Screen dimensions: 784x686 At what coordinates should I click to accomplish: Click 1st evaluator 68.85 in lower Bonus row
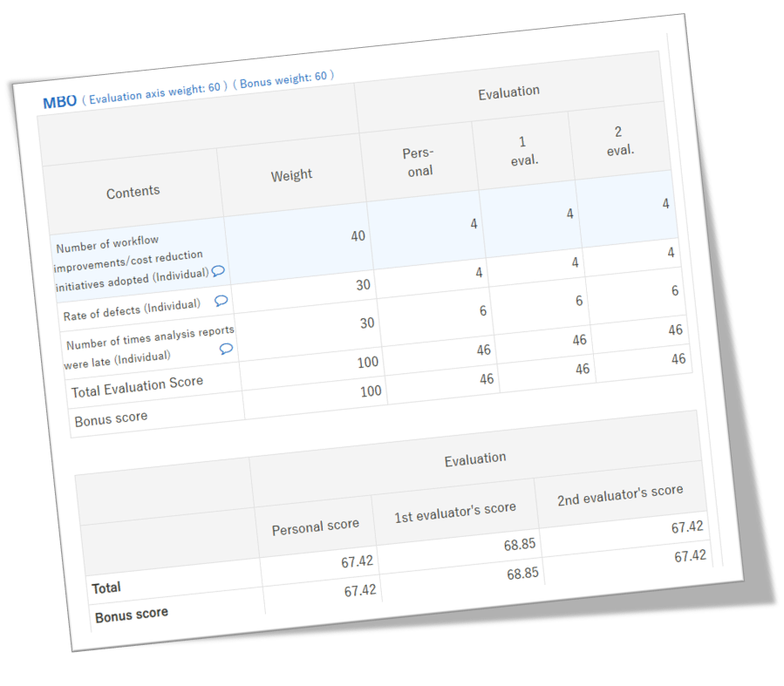pos(522,574)
